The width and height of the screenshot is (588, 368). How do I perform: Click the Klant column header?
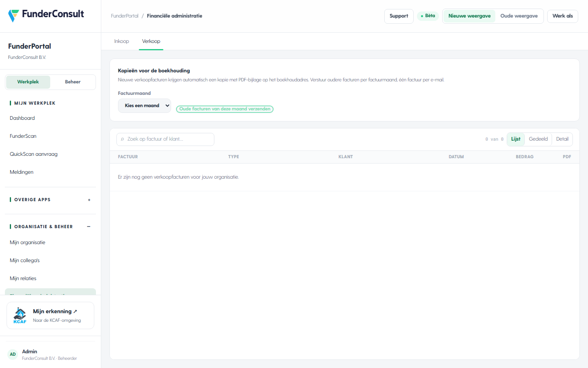click(x=345, y=157)
